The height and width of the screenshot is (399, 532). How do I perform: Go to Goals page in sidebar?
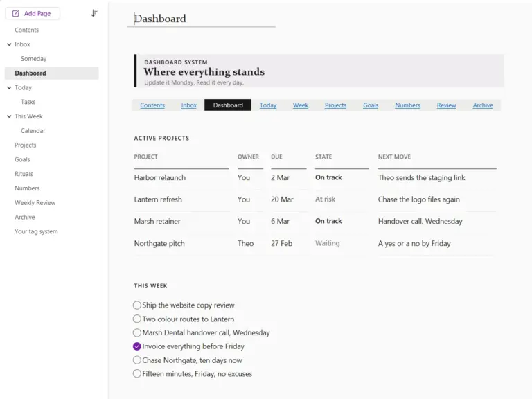point(22,159)
